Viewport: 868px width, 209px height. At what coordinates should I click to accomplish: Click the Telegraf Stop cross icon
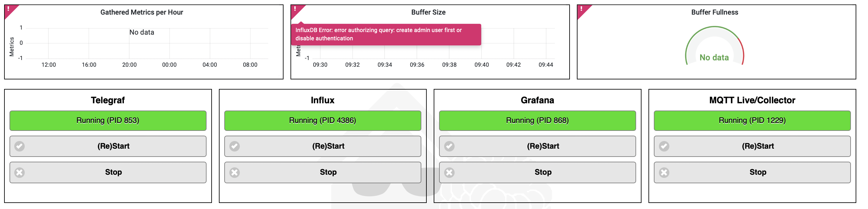tap(20, 172)
